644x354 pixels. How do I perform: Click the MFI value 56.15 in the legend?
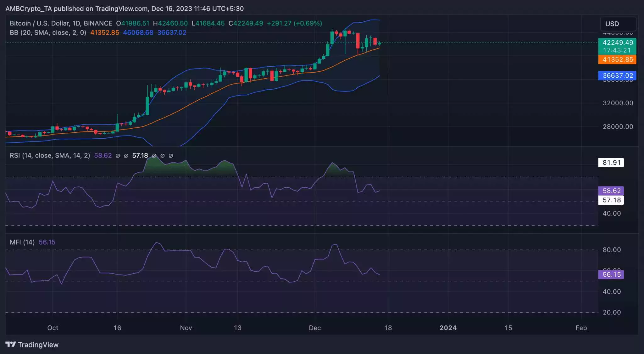point(47,242)
